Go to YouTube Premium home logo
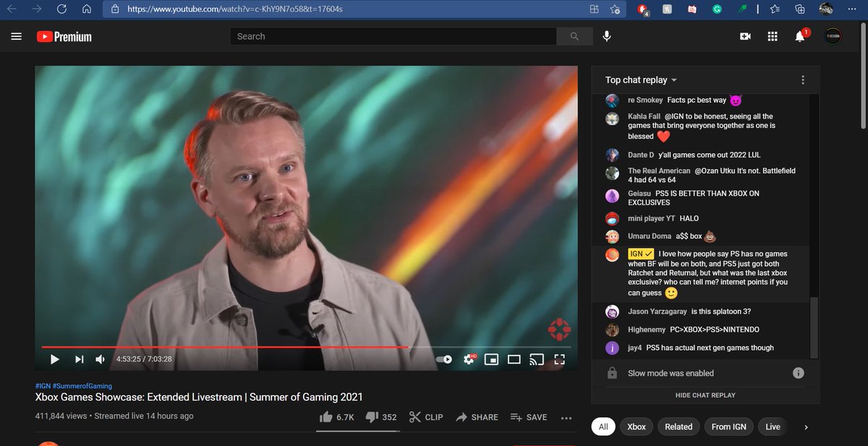The width and height of the screenshot is (868, 446). (x=64, y=36)
